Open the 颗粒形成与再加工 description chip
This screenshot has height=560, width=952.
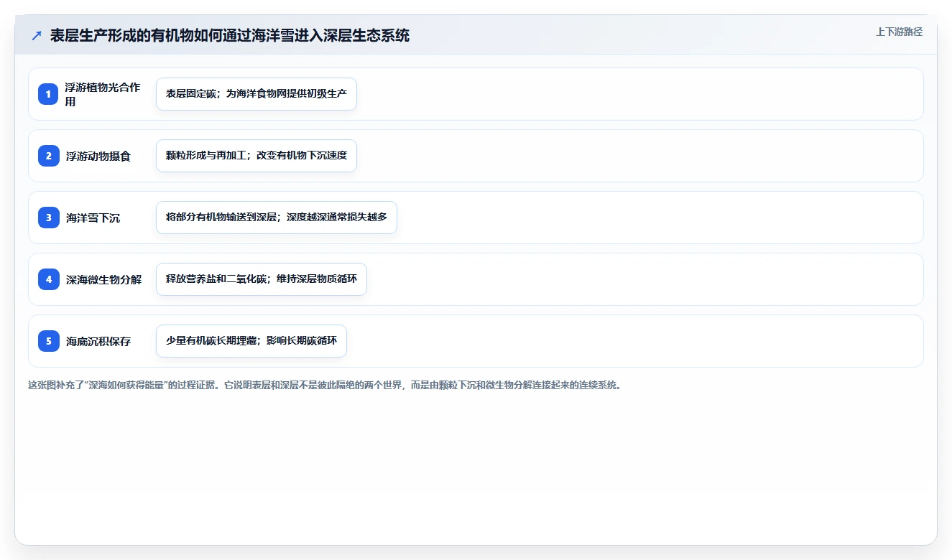tap(257, 156)
